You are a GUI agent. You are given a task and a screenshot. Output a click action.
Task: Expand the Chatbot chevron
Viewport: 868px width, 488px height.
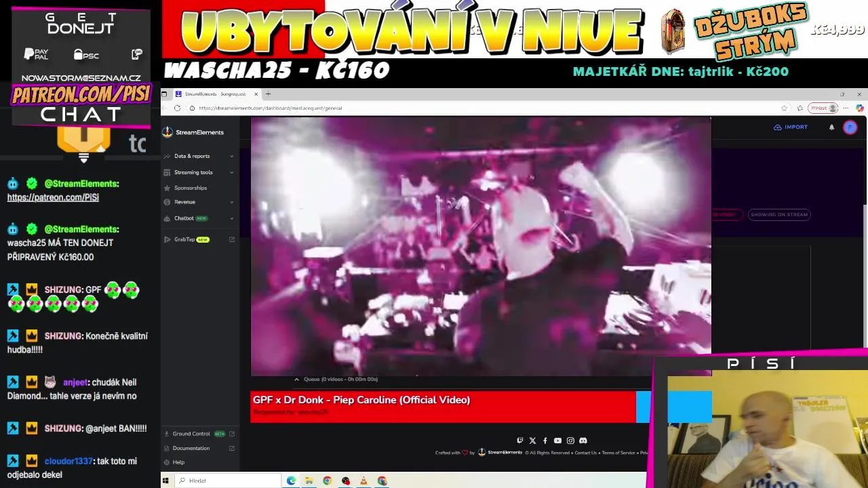[x=231, y=218]
